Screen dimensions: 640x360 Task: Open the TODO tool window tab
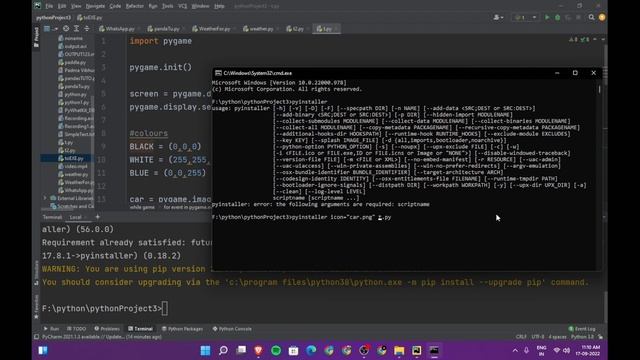point(76,329)
